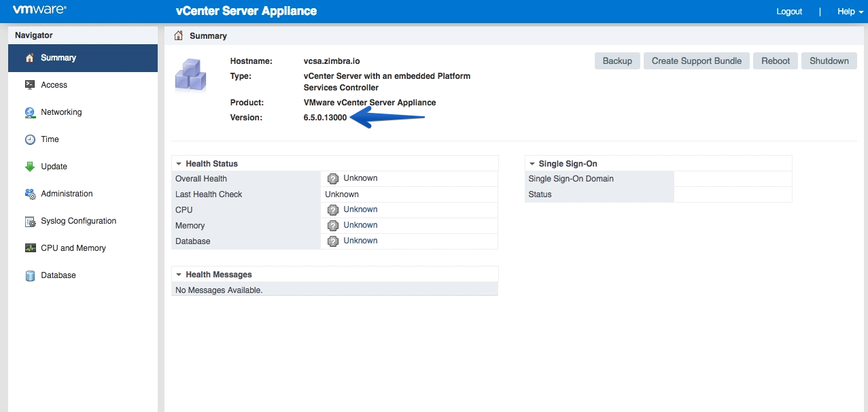Open the Time navigator item
This screenshot has height=412, width=868.
pyautogui.click(x=83, y=139)
